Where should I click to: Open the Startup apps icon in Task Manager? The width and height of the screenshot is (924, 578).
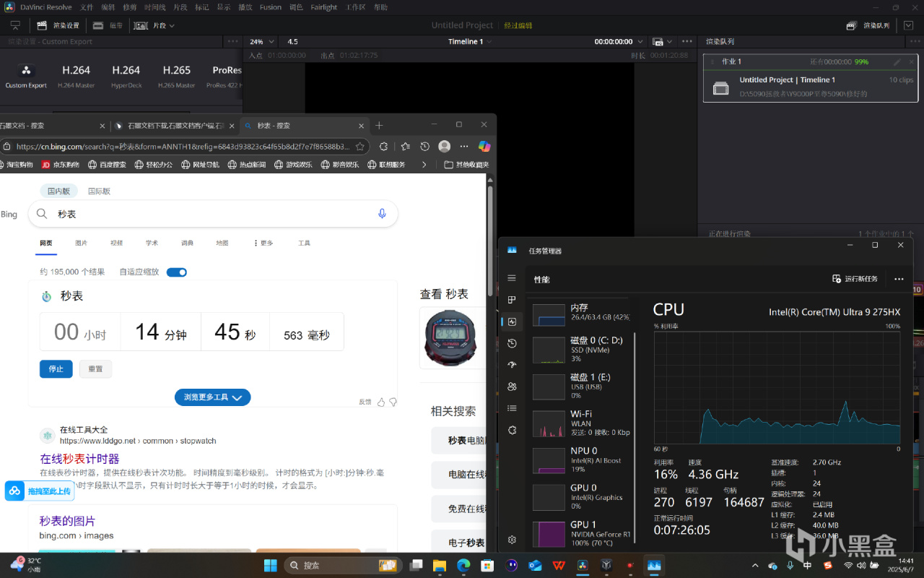[x=512, y=365]
